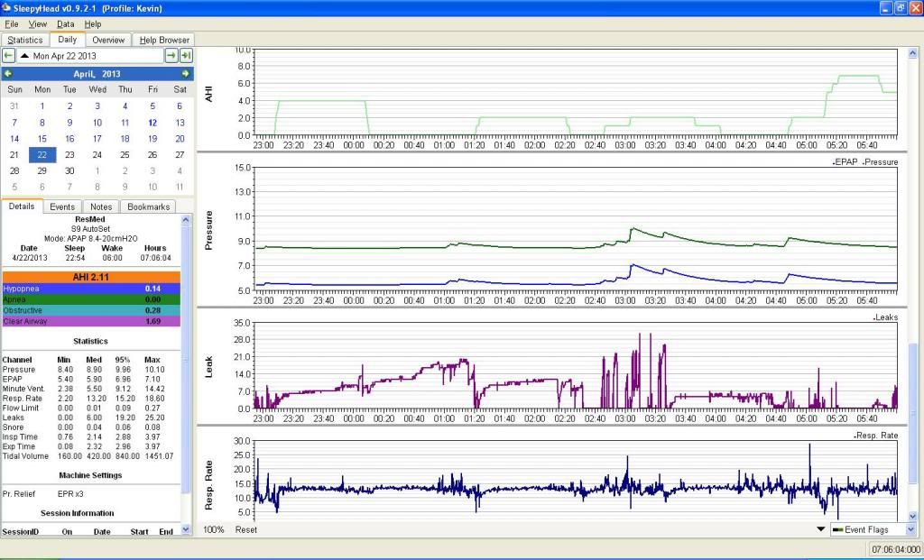Screen dimensions: 924x560
Task: Click the purple Clear Airway row
Action: pyautogui.click(x=90, y=320)
